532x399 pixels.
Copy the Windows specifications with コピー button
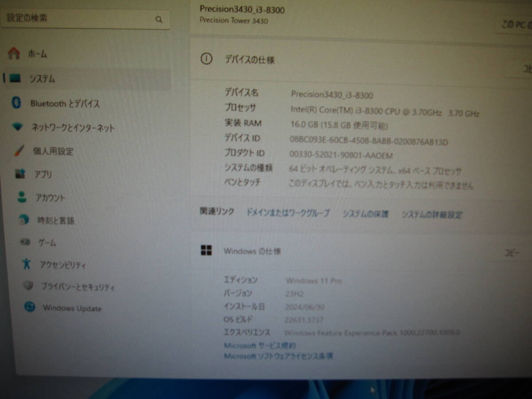(511, 253)
